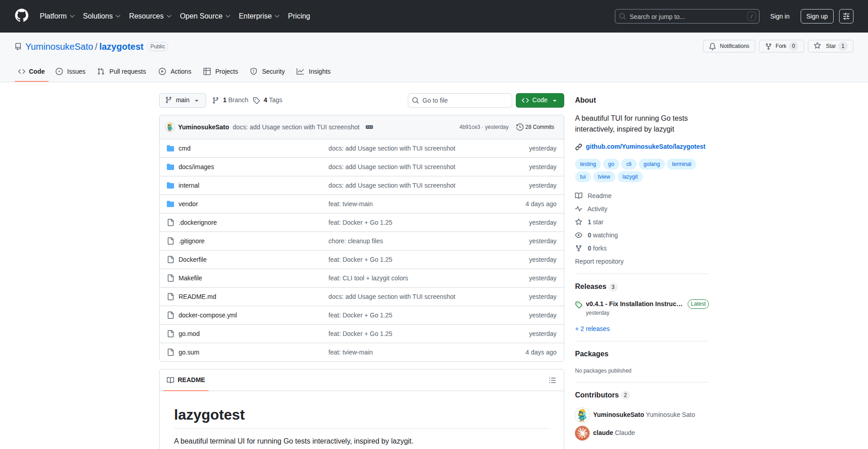
Task: Open the README outline list icon
Action: [x=552, y=380]
